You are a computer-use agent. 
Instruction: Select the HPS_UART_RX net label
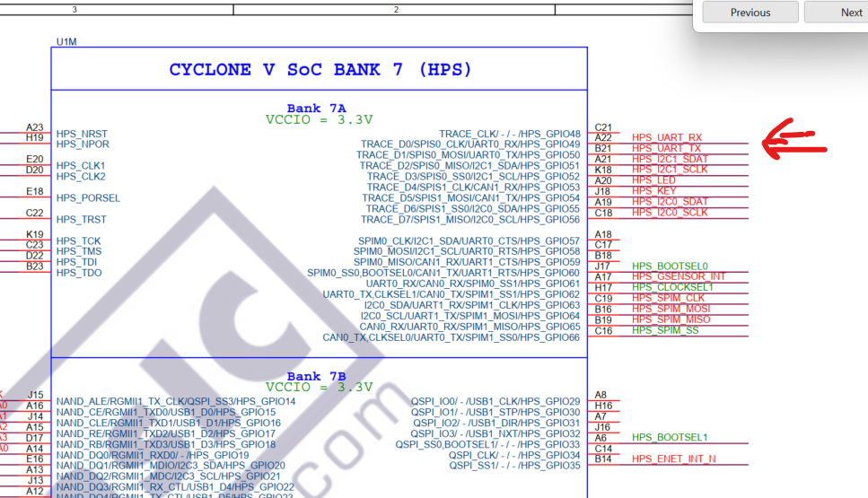pos(667,138)
